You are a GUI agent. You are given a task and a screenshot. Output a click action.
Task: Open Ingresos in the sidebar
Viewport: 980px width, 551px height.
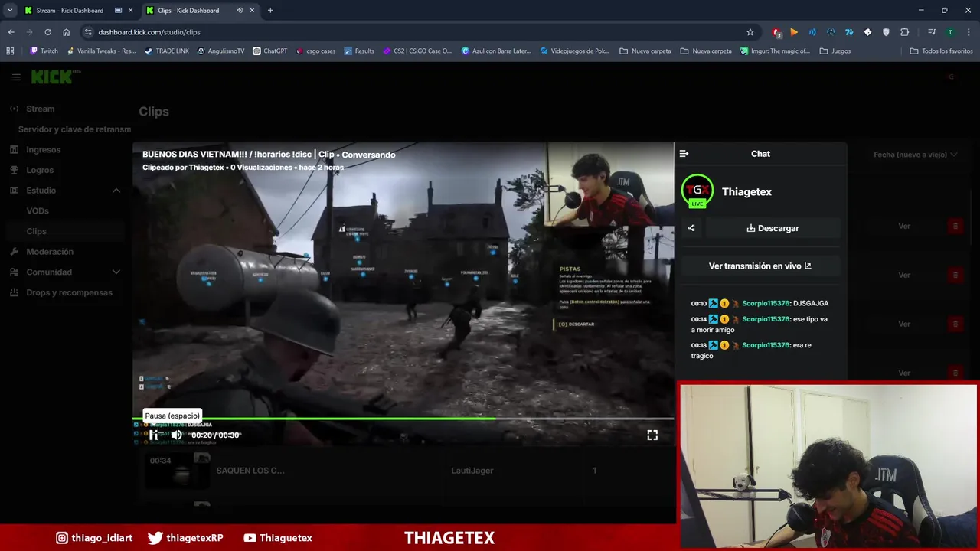[x=43, y=150]
